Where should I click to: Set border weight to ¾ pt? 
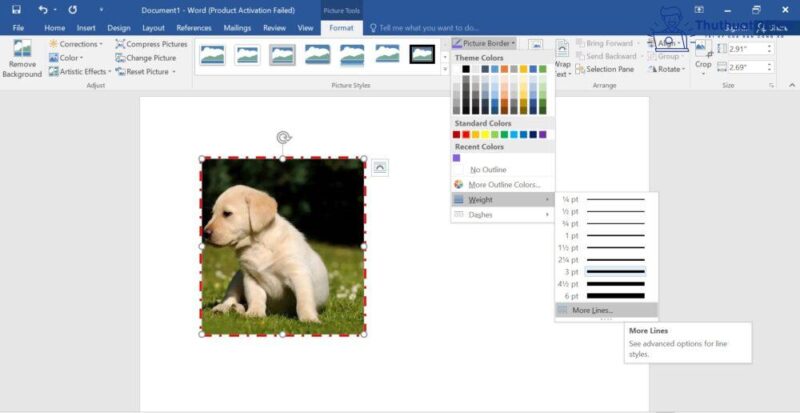coord(606,224)
